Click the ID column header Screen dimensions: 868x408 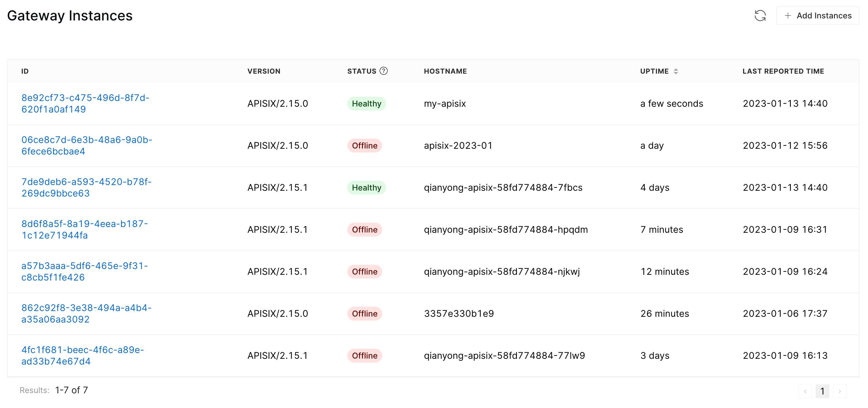click(x=25, y=71)
